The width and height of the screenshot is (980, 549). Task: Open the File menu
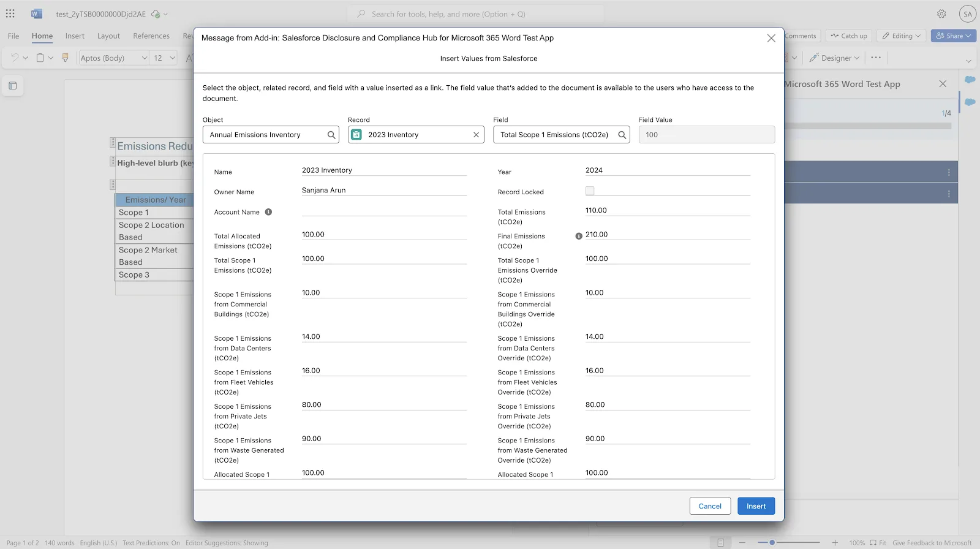(13, 36)
